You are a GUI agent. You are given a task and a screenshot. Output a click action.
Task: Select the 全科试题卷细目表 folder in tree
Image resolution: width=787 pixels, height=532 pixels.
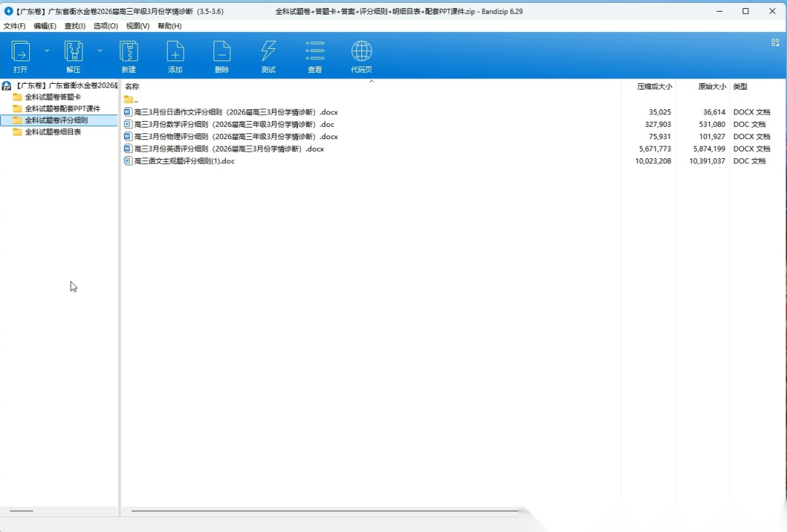coord(52,132)
